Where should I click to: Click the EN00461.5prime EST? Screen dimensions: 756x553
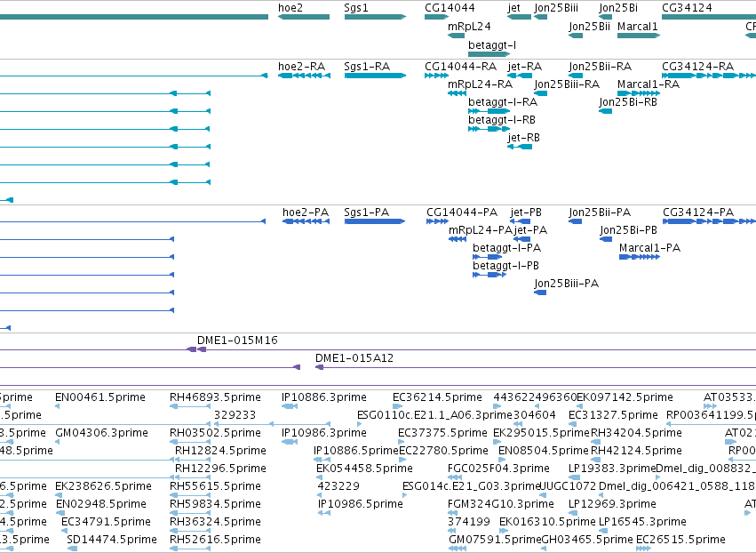(x=58, y=406)
